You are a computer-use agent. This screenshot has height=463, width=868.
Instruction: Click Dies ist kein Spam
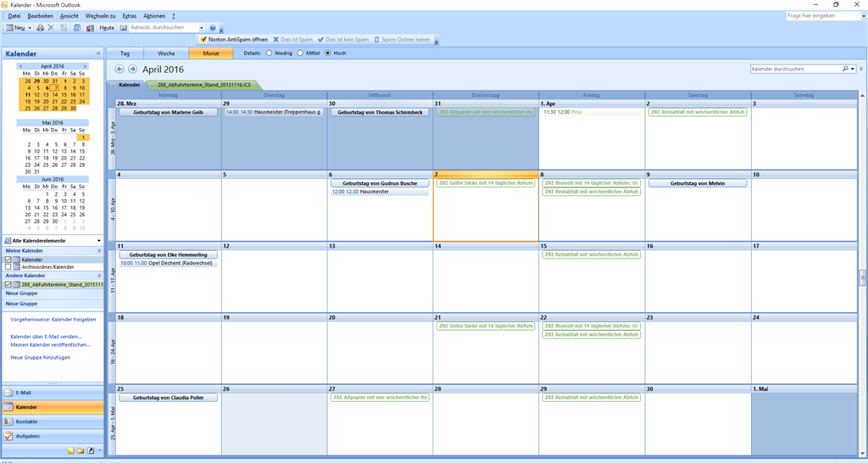pyautogui.click(x=342, y=39)
